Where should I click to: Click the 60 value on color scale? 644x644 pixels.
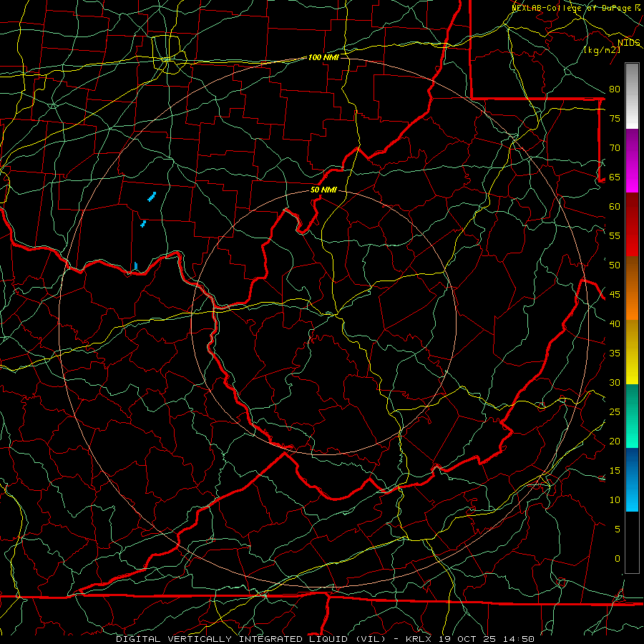click(x=615, y=207)
